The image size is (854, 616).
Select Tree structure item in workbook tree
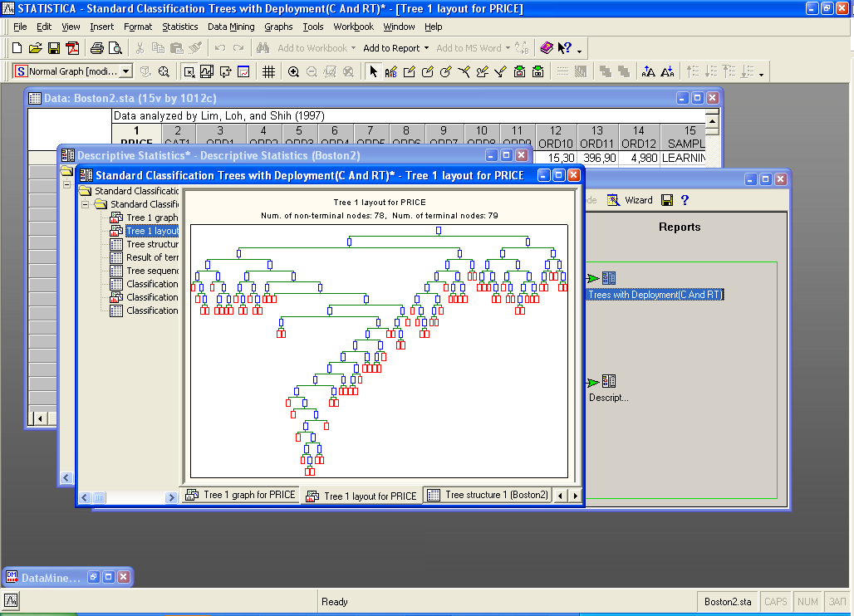pos(151,244)
